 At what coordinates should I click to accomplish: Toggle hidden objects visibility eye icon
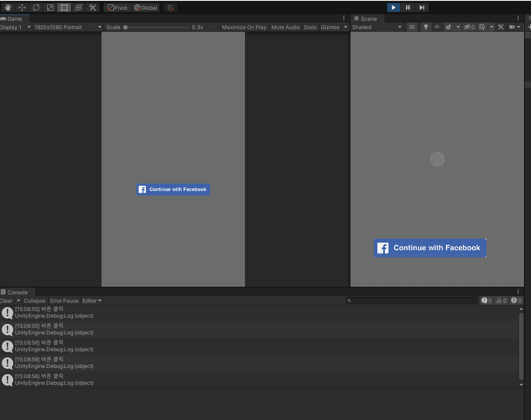(469, 27)
